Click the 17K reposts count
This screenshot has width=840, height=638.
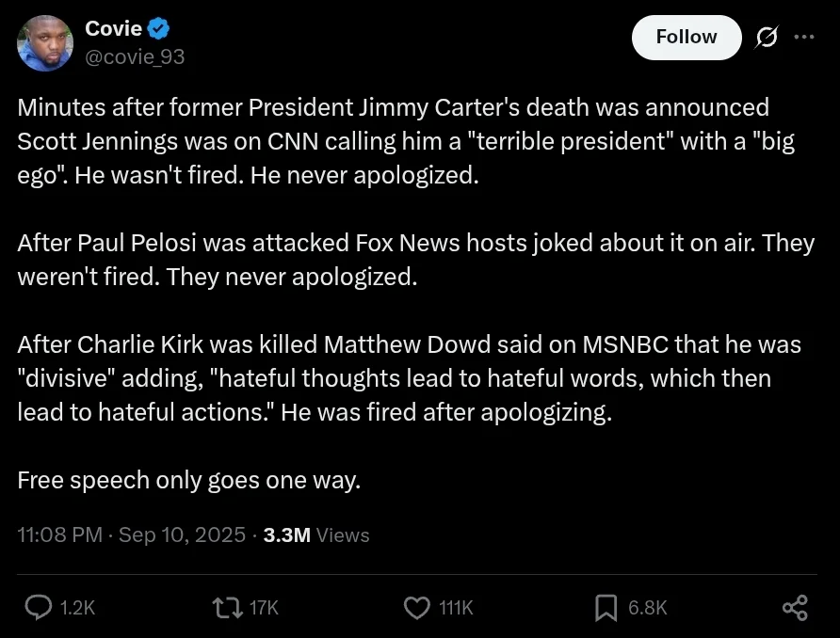265,608
